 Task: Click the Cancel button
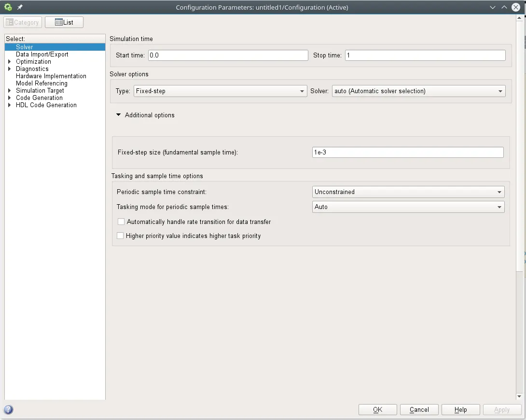click(x=419, y=409)
